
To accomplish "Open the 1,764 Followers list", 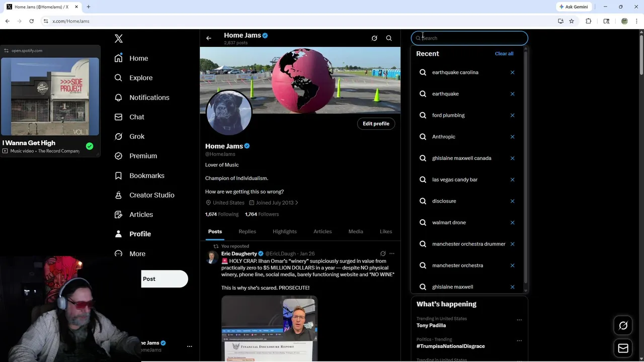I will [x=262, y=214].
